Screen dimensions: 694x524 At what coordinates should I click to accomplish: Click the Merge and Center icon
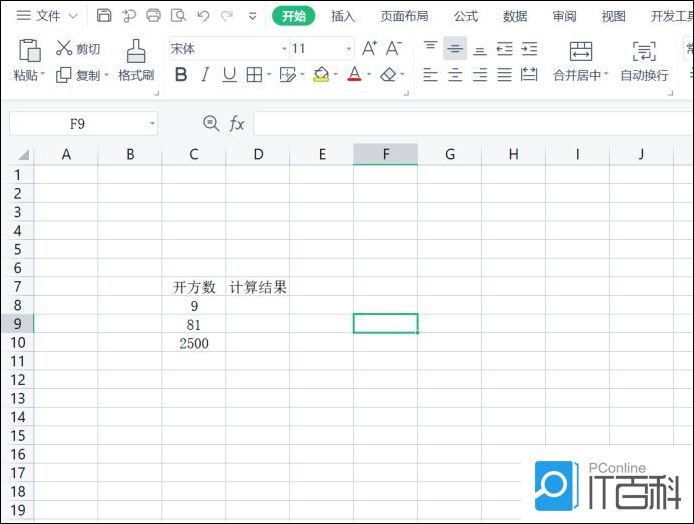click(x=581, y=51)
